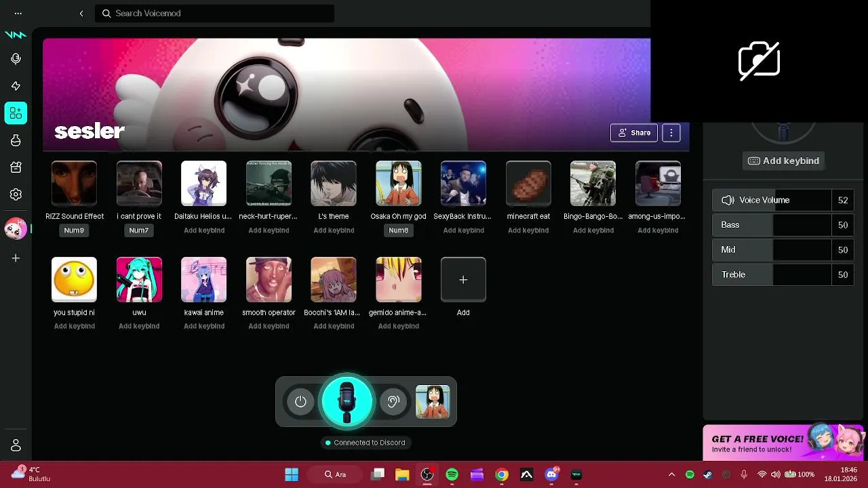This screenshot has width=868, height=488.
Task: Click Add keybind in the right panel
Action: coord(783,161)
